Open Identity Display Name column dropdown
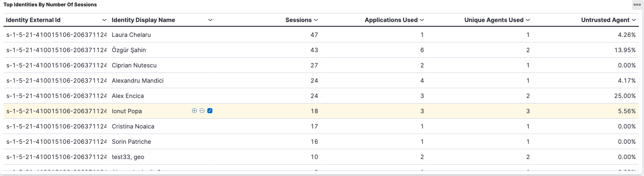 pos(210,20)
